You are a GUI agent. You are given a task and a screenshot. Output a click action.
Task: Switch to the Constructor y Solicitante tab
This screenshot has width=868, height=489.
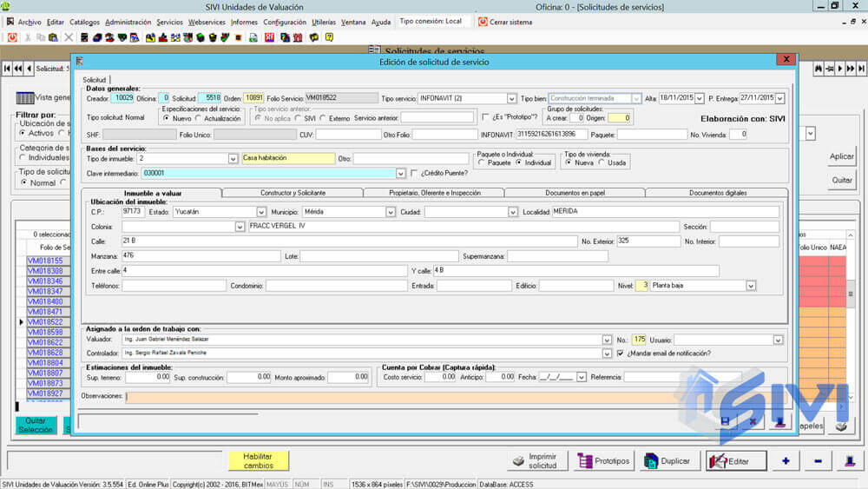[x=293, y=193]
